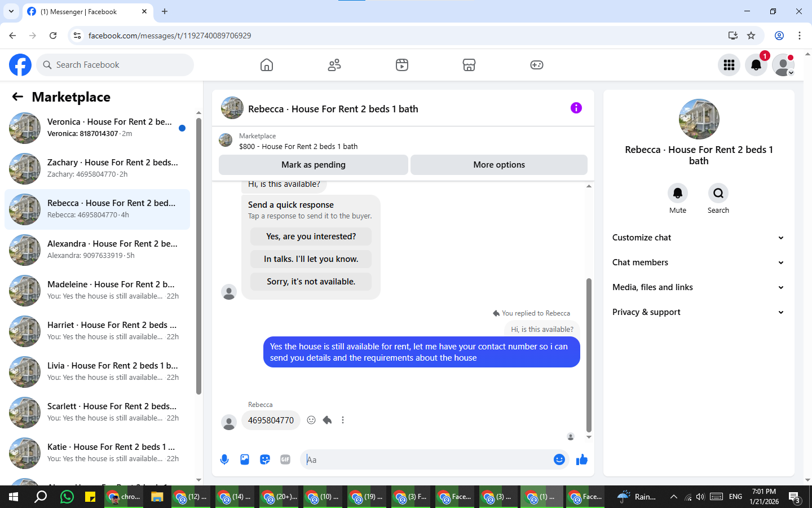Image resolution: width=812 pixels, height=508 pixels.
Task: Open the notifications bell with badge
Action: pos(756,65)
